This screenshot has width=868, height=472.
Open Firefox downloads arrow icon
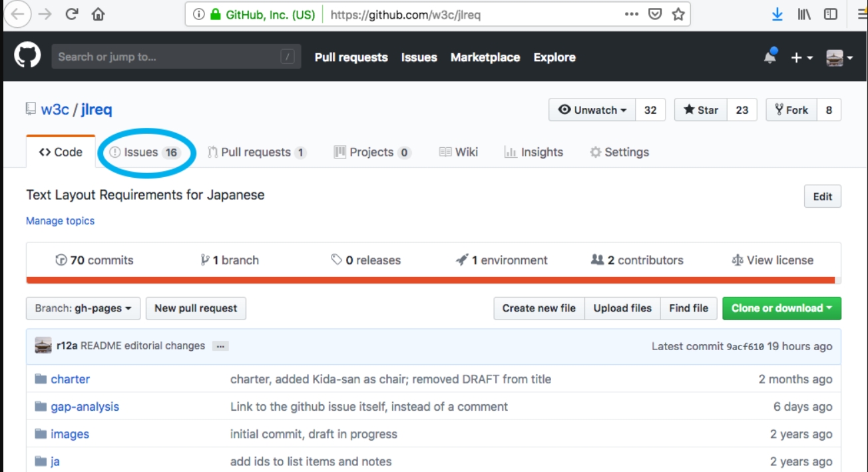pos(777,14)
